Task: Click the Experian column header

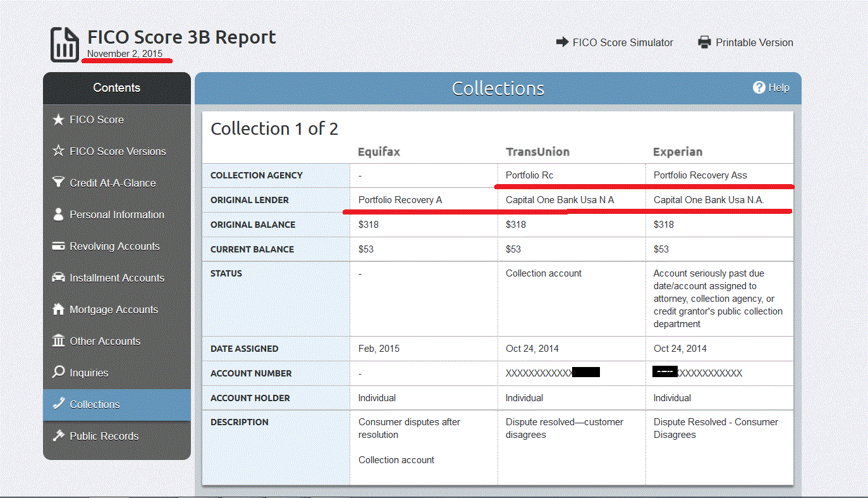Action: [x=678, y=152]
